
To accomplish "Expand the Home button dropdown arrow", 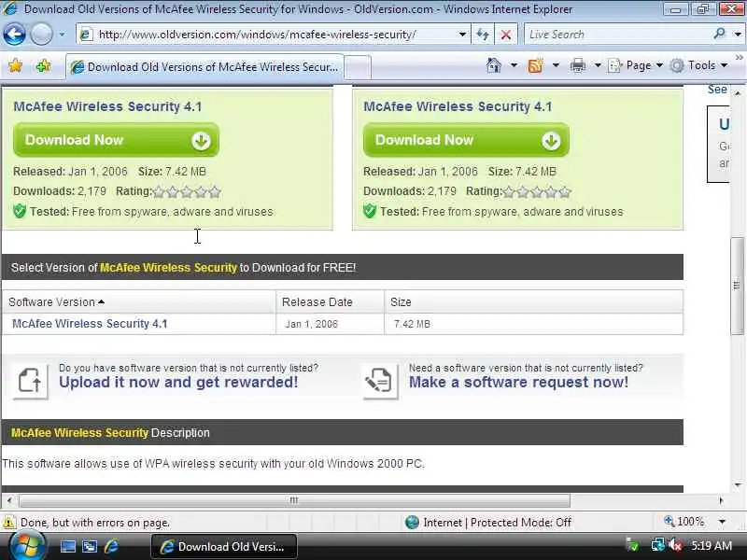I will coord(514,65).
